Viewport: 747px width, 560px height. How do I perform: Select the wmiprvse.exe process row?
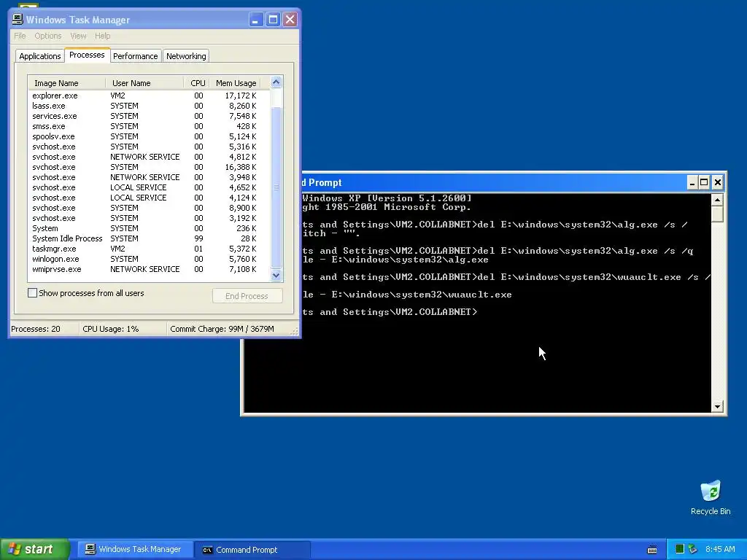point(149,269)
